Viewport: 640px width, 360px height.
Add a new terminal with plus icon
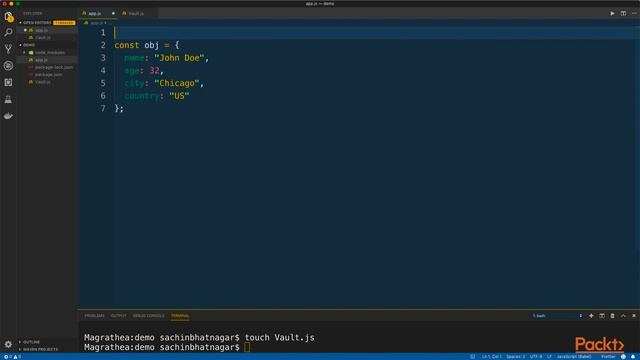point(591,316)
